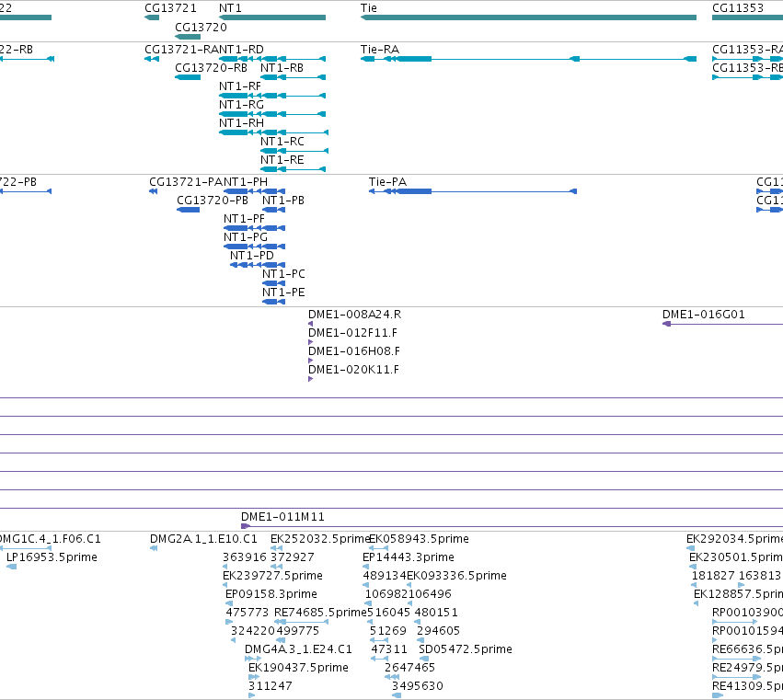
Task: Select transcript NT1-RB
Action: [294, 77]
